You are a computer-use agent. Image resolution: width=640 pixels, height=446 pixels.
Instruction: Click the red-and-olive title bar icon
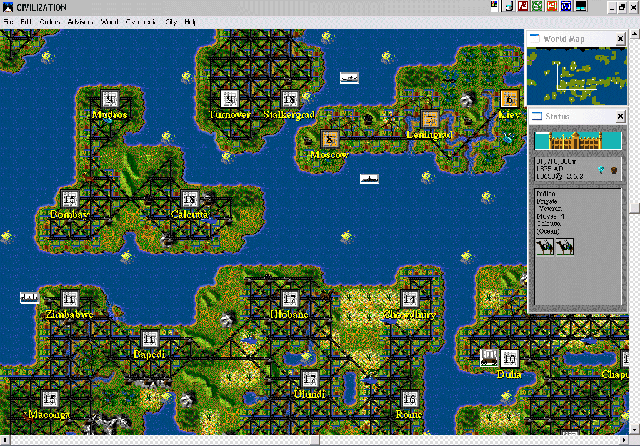tap(551, 6)
